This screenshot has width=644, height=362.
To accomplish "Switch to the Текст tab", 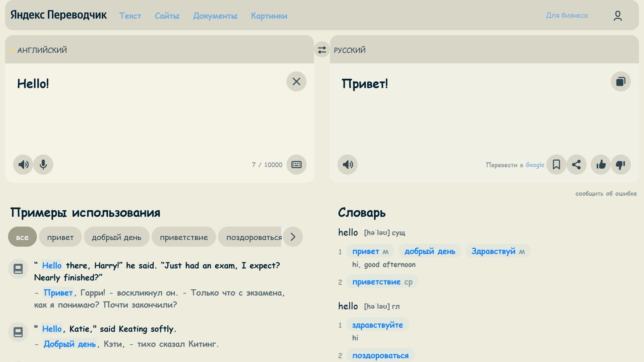I will coord(130,16).
